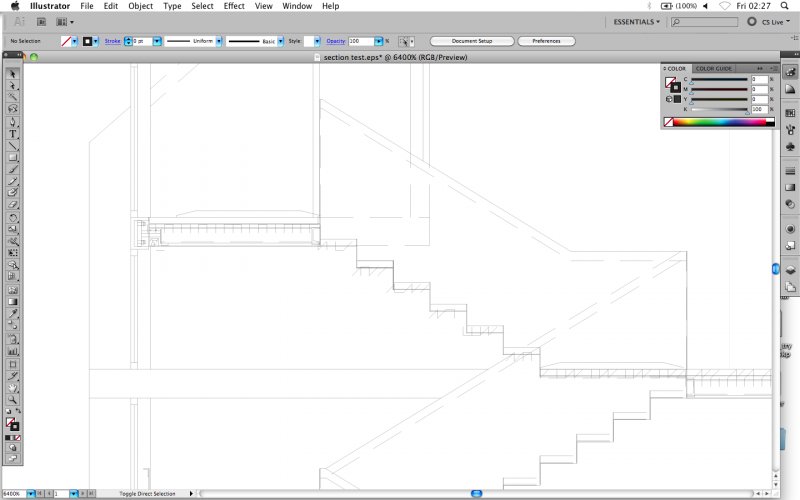The image size is (800, 500).
Task: Open the Opacity value dropdown arrow
Action: 379,41
